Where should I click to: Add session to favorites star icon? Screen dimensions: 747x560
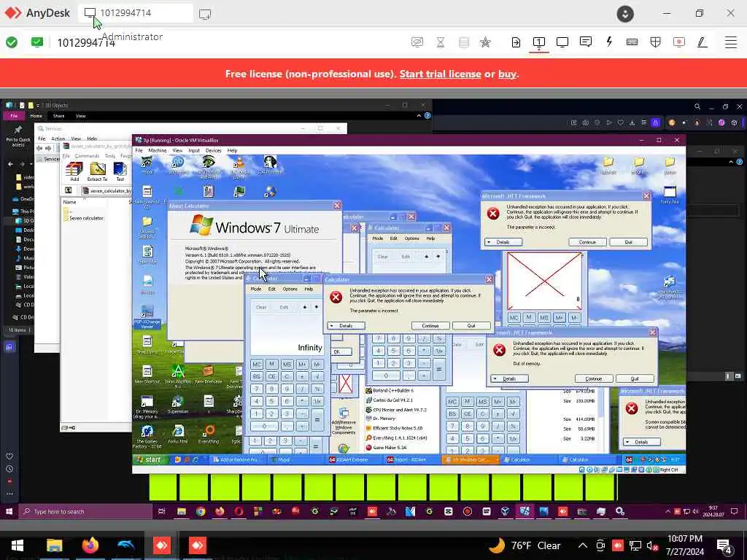coord(485,42)
